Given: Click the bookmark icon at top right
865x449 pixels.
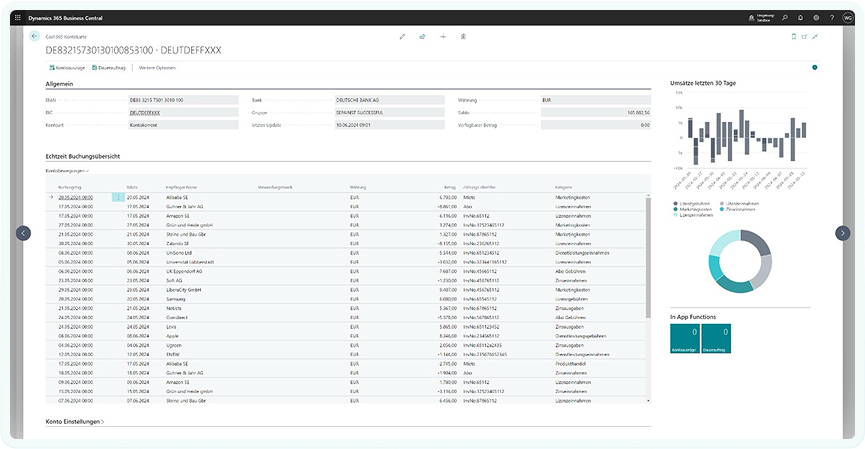Looking at the screenshot, I should click(794, 36).
